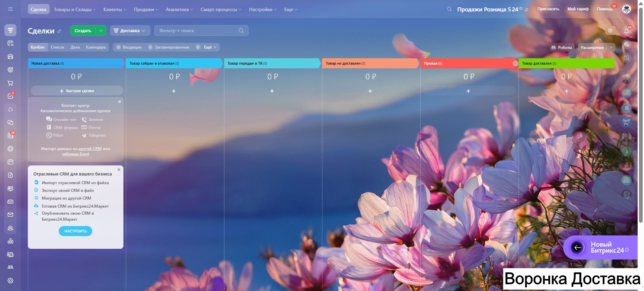Screen dimensions: 644x291
Task: Open the mail envelope icon in sidebar
Action: (10, 215)
